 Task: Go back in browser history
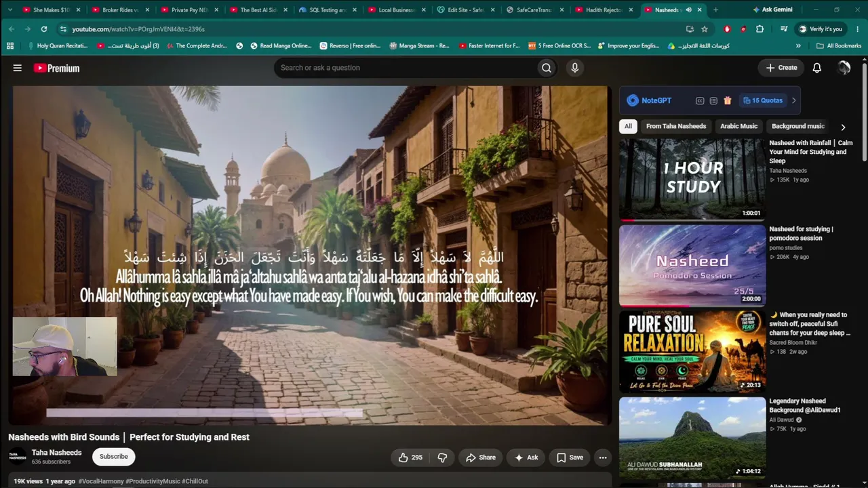point(12,29)
